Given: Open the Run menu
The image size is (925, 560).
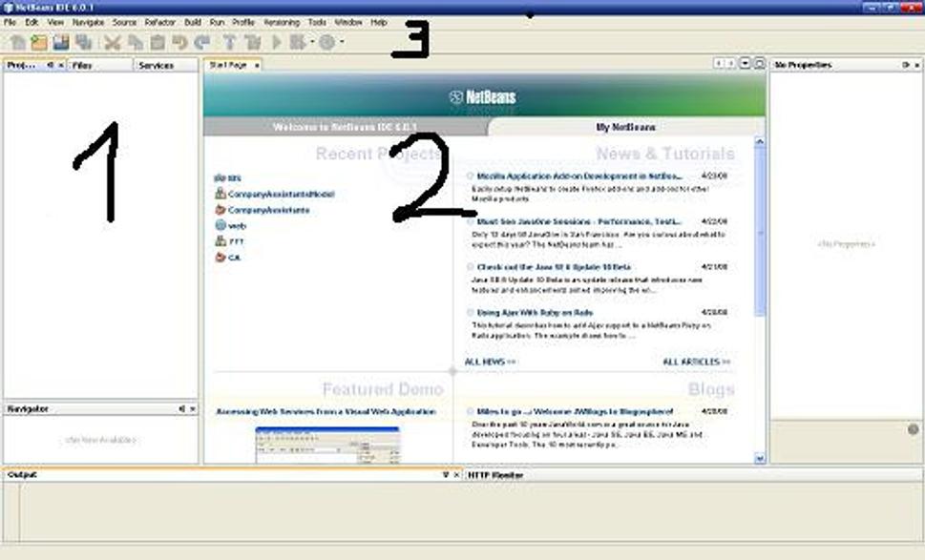Looking at the screenshot, I should coord(217,22).
